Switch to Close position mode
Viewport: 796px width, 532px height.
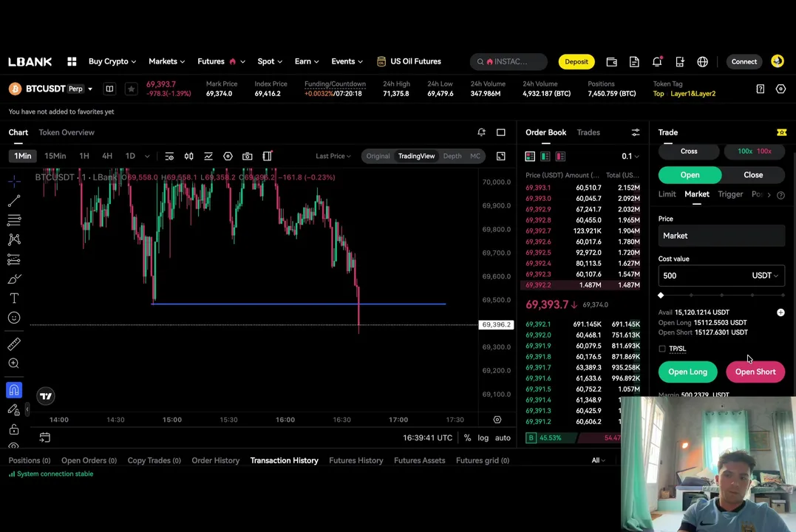[753, 174]
